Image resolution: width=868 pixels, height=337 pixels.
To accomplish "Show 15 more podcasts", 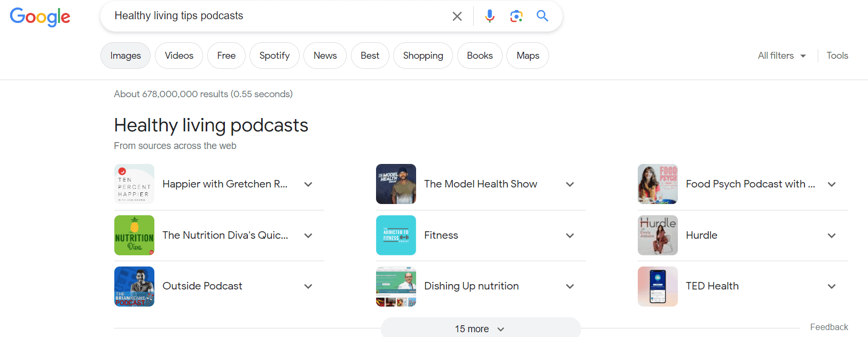I will (481, 328).
